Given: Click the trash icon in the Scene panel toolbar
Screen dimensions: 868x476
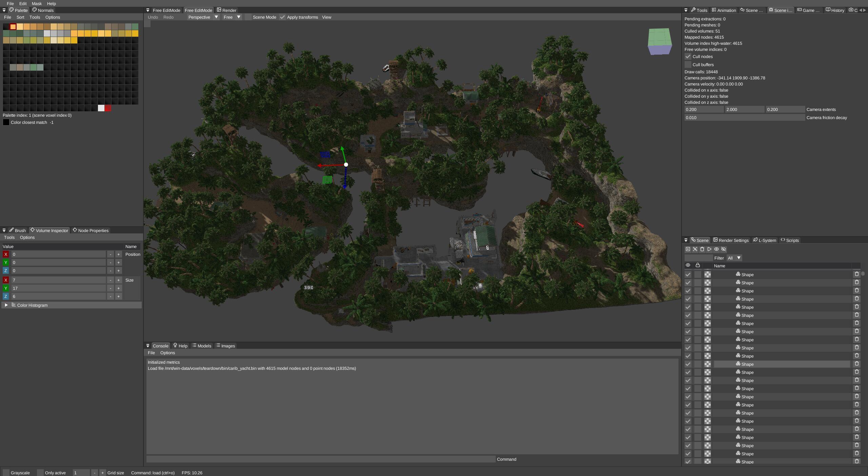Looking at the screenshot, I should [x=702, y=249].
